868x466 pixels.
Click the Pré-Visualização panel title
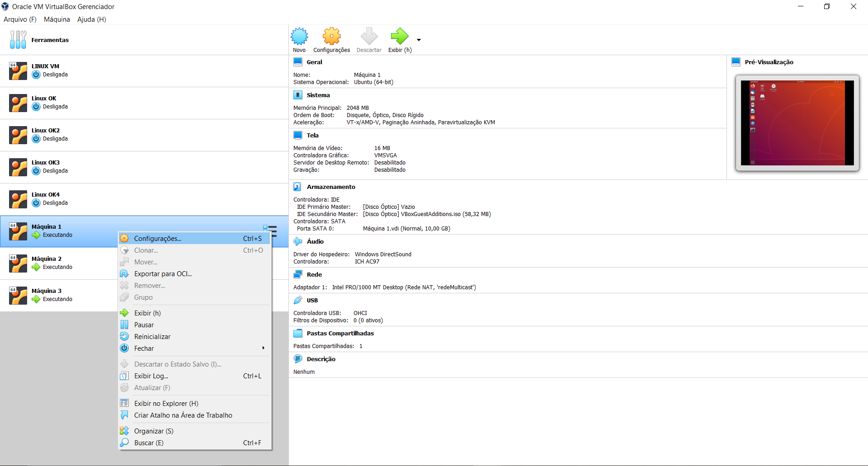769,62
